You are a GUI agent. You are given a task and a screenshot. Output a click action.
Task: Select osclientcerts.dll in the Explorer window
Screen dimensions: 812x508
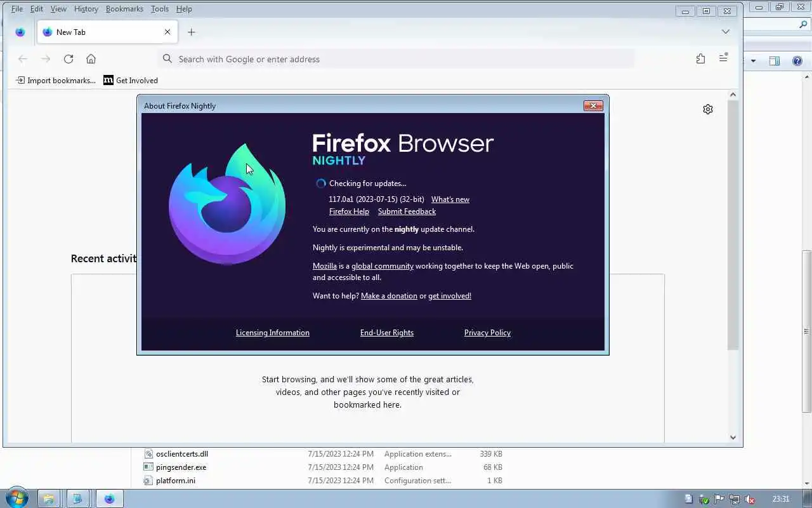182,454
